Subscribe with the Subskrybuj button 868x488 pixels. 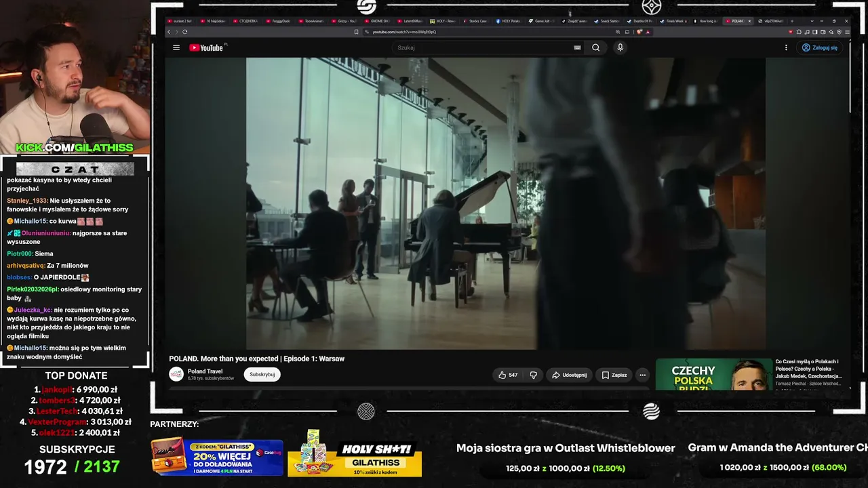tap(262, 374)
